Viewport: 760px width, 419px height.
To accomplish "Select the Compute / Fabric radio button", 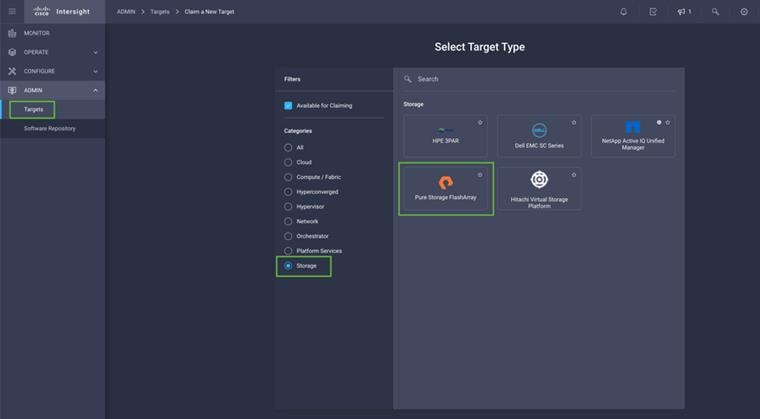I will (x=288, y=177).
